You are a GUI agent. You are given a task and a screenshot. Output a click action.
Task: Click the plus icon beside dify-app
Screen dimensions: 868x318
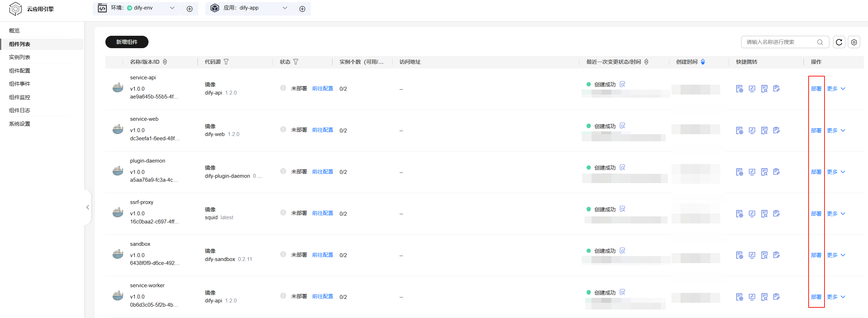pyautogui.click(x=302, y=9)
